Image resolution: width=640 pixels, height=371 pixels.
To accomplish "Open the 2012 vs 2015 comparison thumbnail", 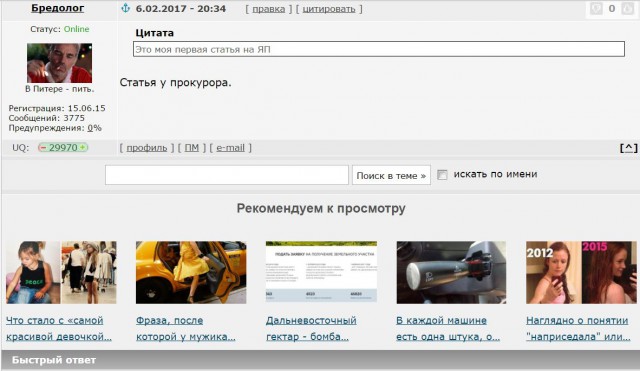I will click(581, 272).
